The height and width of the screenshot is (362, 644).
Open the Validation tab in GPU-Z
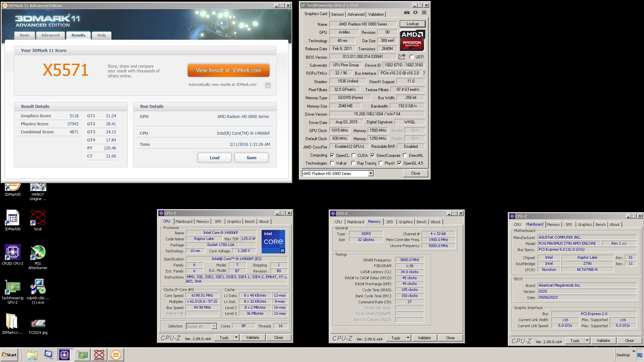(376, 14)
